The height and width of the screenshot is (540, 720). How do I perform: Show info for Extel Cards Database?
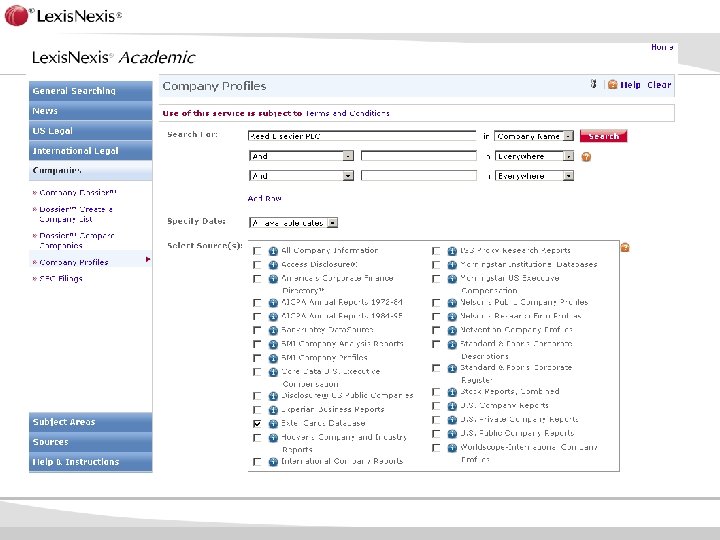coord(273,424)
